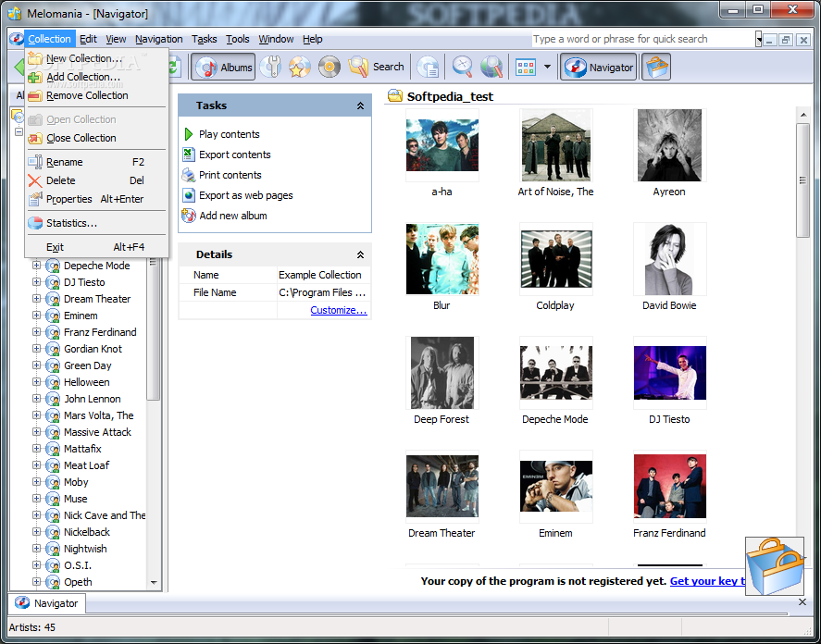Screen dimensions: 821x644
Task: Click the tree scroll down arrow
Action: pos(154,582)
